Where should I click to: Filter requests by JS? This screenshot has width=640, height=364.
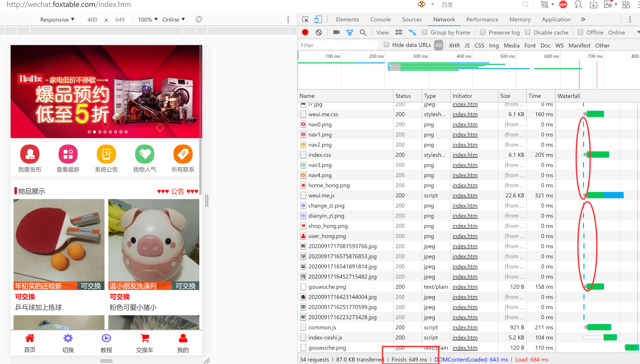(x=467, y=46)
